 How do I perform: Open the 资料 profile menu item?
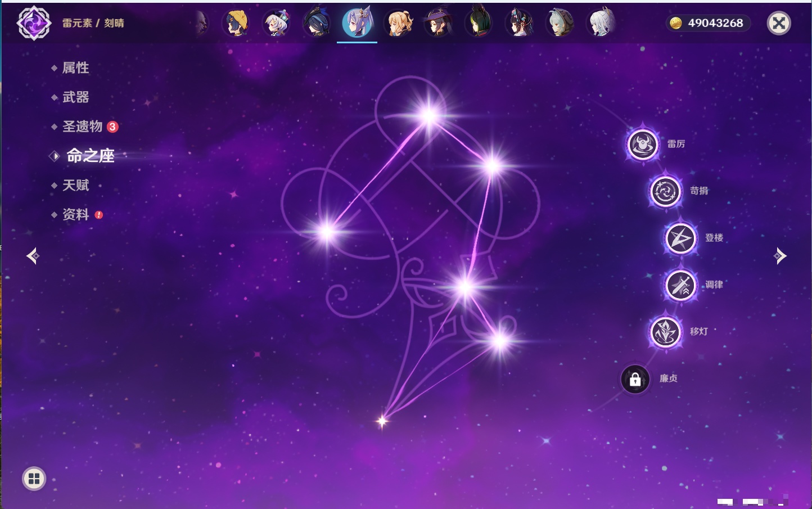click(x=75, y=214)
